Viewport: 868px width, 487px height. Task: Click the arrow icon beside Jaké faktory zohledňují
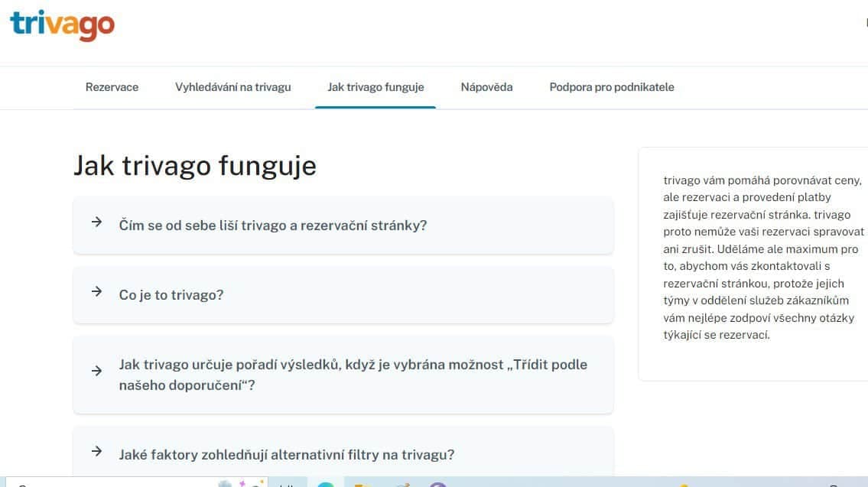[x=97, y=451]
